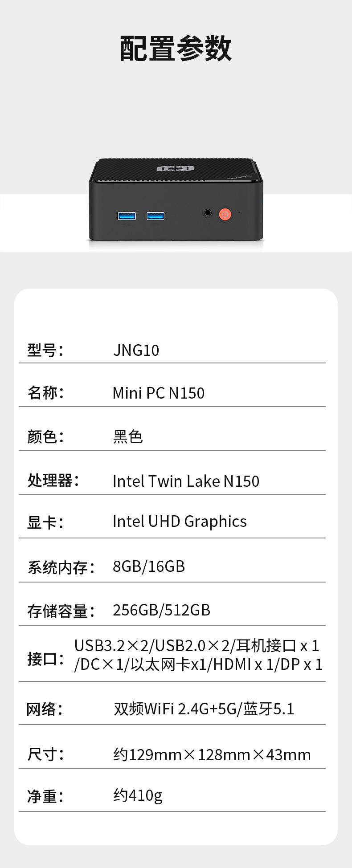Click the right blue USB port
Viewport: 352px width, 868px height.
click(x=156, y=216)
